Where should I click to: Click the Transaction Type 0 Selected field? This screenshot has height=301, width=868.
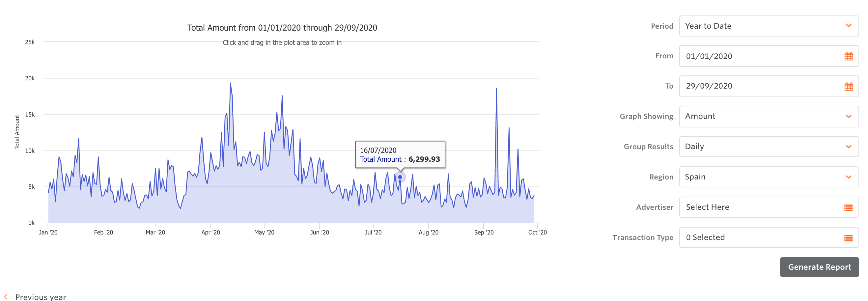(x=758, y=238)
